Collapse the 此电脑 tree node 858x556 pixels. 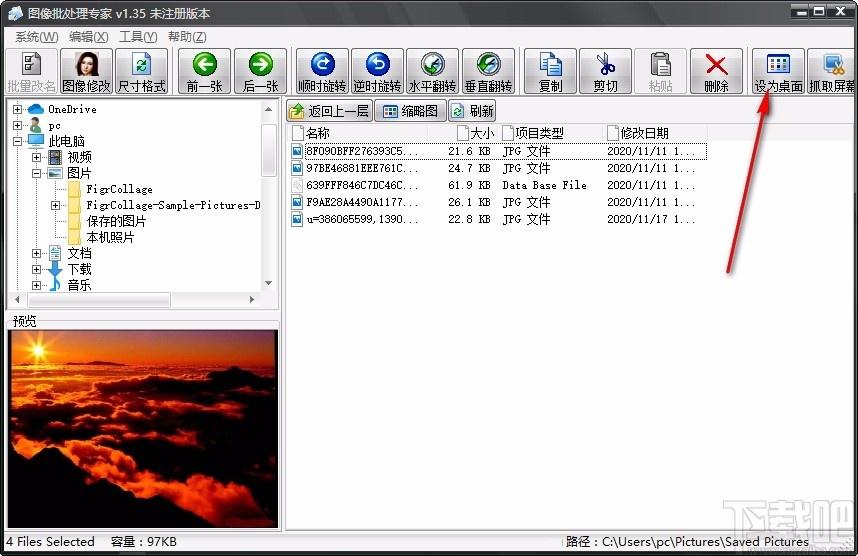click(x=18, y=141)
